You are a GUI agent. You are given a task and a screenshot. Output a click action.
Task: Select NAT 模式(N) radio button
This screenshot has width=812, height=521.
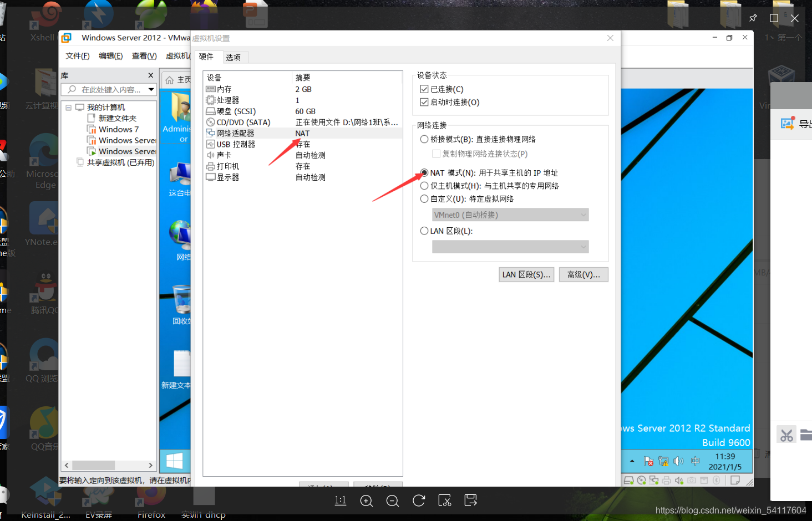click(424, 172)
